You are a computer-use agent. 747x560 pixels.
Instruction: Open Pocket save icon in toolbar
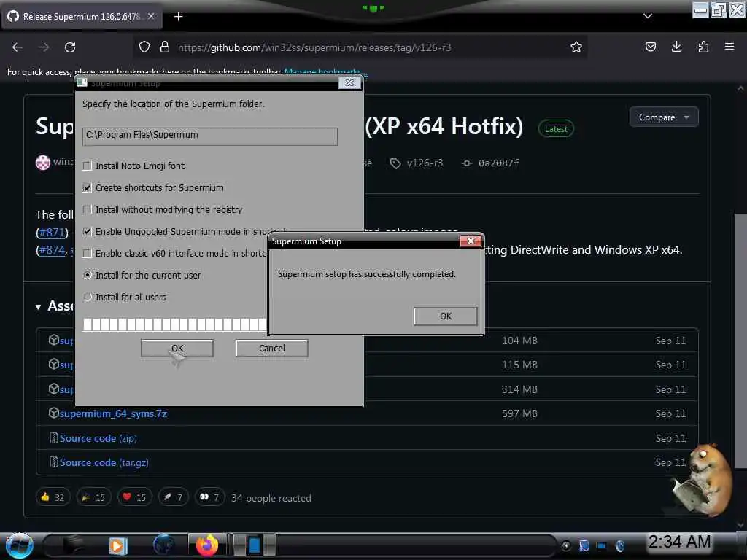coord(650,47)
